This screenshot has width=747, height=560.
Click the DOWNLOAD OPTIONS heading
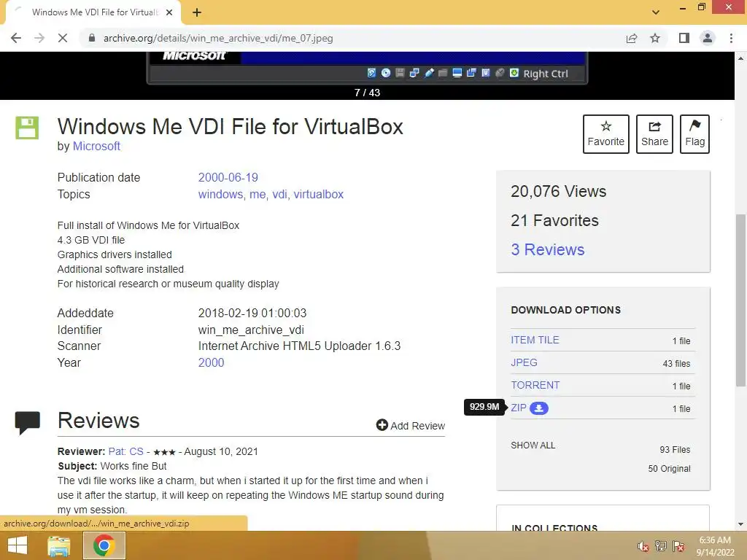click(x=565, y=310)
